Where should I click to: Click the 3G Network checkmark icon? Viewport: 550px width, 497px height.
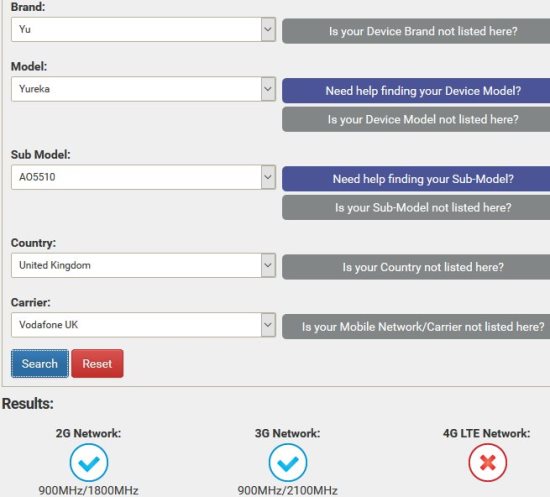(x=288, y=463)
